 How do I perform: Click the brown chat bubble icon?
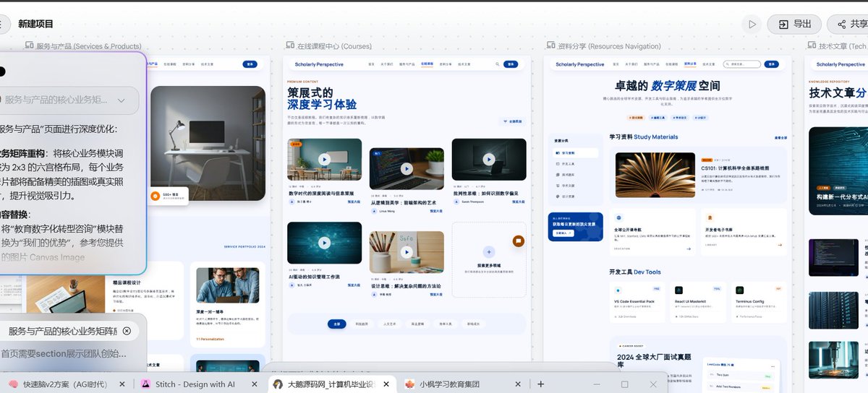pyautogui.click(x=518, y=241)
